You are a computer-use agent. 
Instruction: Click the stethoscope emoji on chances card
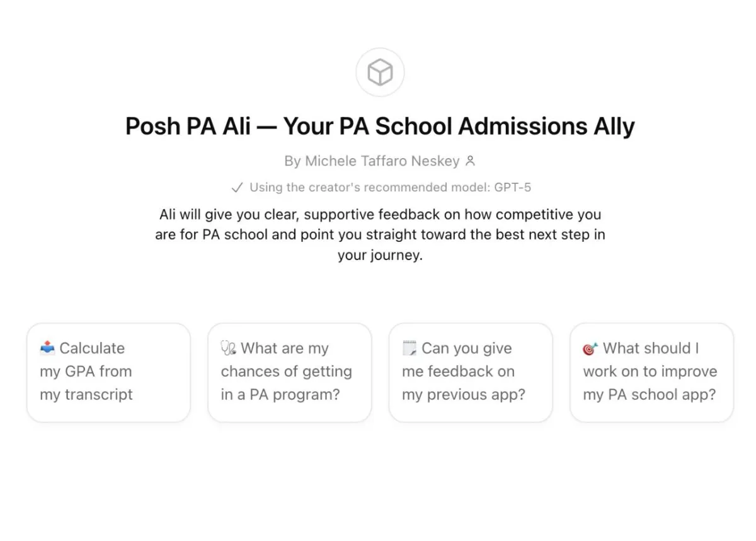coord(228,348)
